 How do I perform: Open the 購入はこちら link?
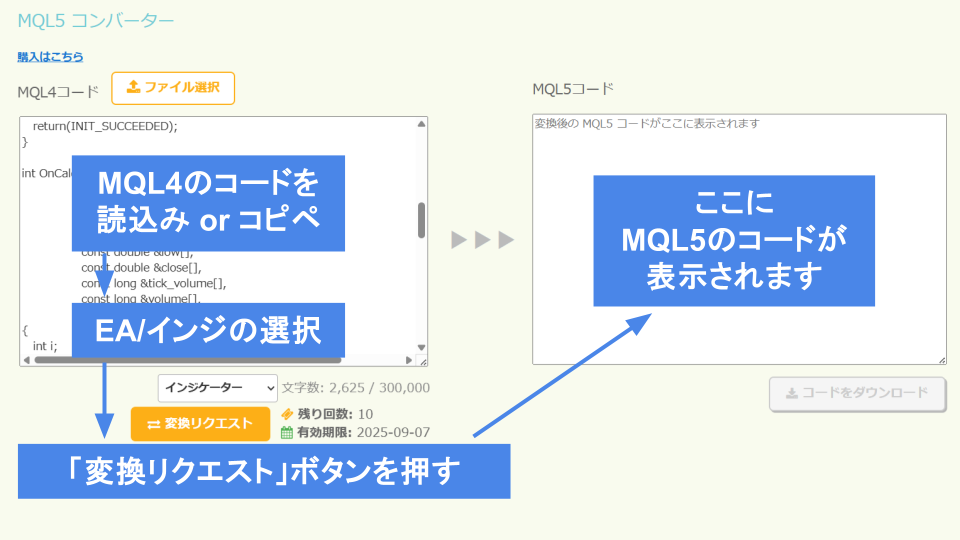50,57
